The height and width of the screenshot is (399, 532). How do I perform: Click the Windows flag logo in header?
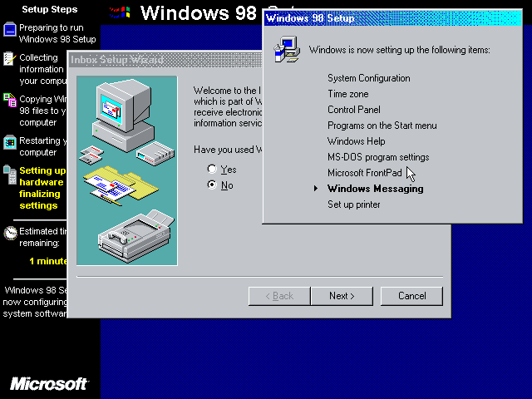pos(120,12)
